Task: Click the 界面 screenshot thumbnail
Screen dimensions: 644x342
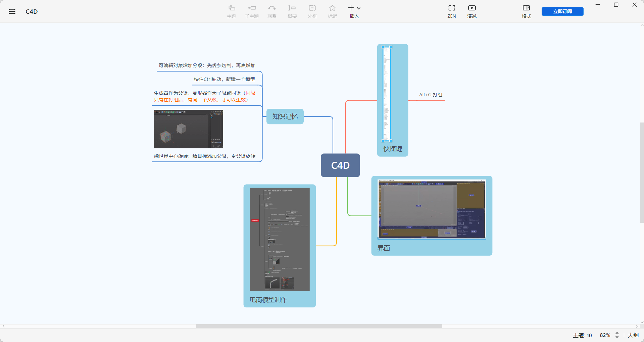Action: pyautogui.click(x=432, y=209)
